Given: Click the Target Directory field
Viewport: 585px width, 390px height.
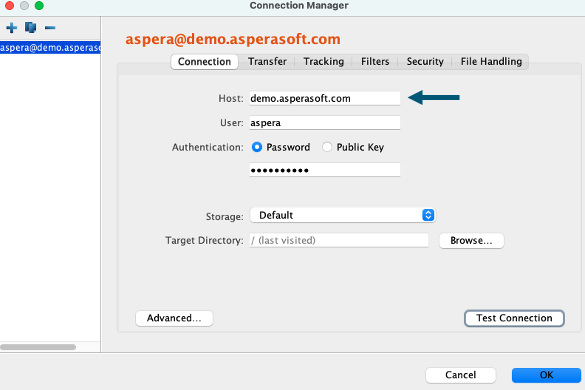Looking at the screenshot, I should click(339, 240).
